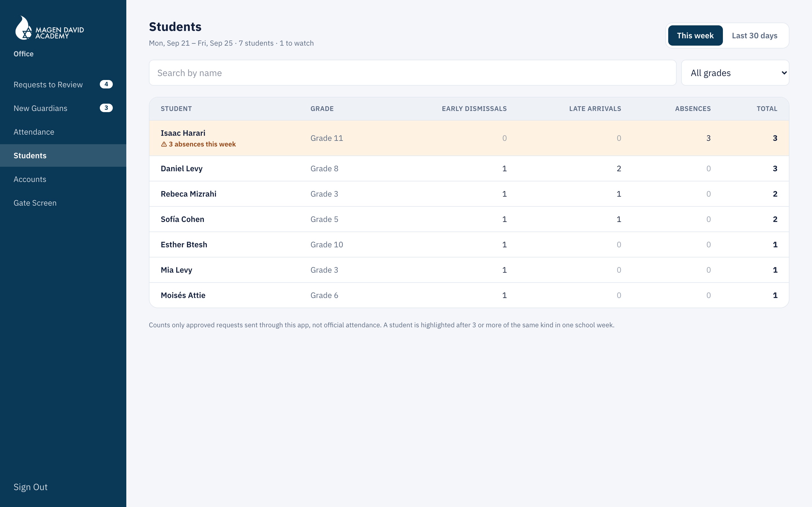
Task: Switch to This week view
Action: [x=695, y=35]
